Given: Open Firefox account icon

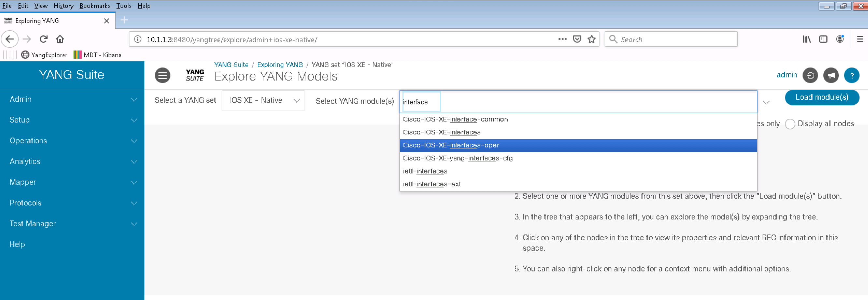Looking at the screenshot, I should point(840,39).
